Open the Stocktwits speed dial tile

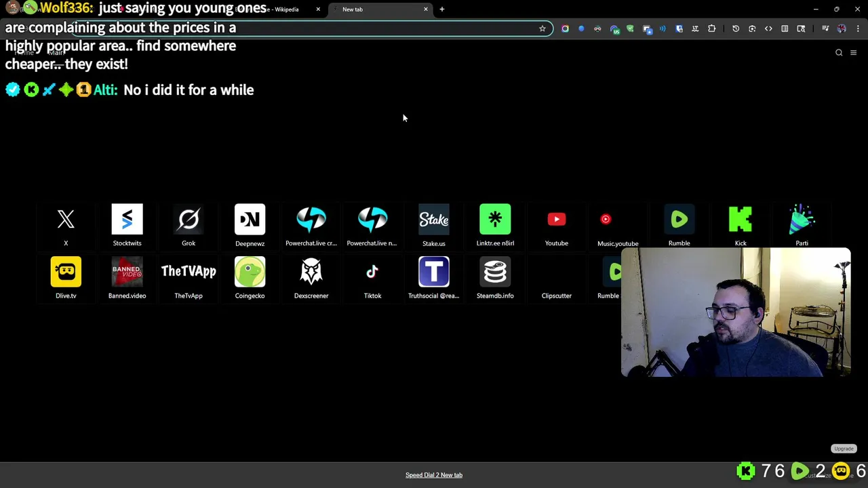click(x=127, y=226)
